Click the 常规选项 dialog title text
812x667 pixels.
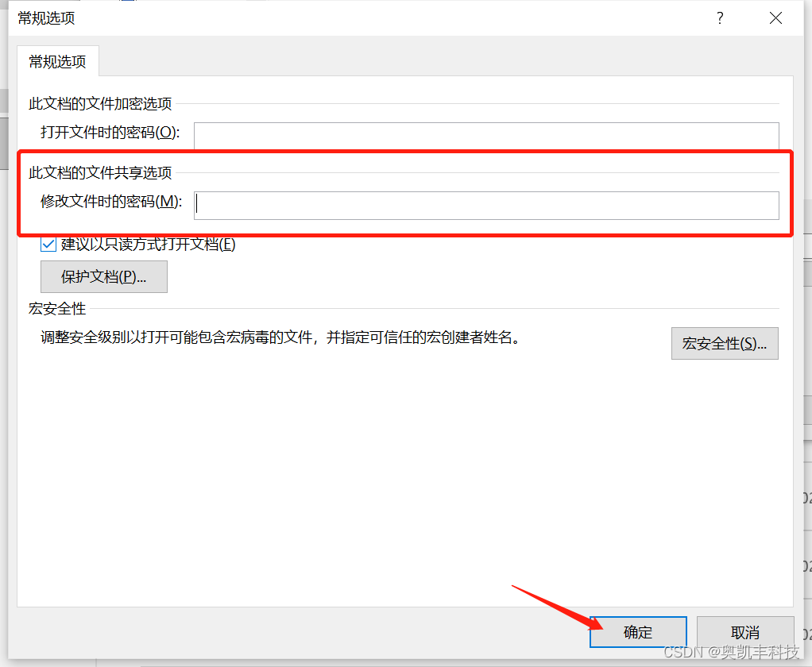[46, 18]
